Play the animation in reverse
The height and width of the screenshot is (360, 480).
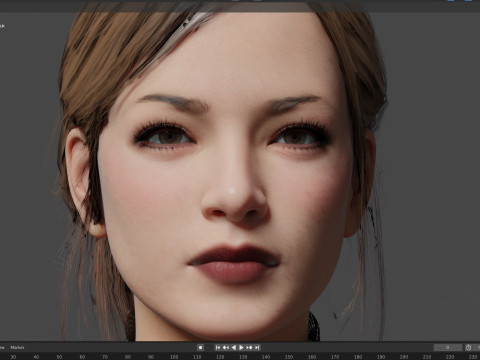click(233, 347)
